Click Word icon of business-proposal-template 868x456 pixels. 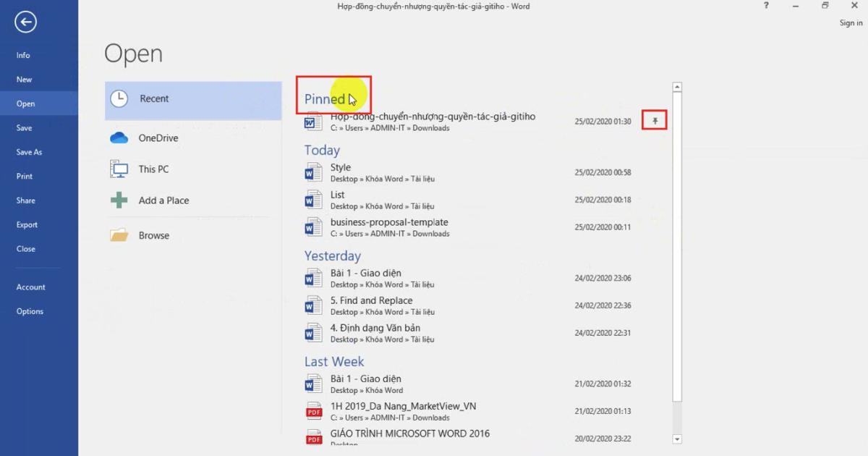[x=313, y=227]
